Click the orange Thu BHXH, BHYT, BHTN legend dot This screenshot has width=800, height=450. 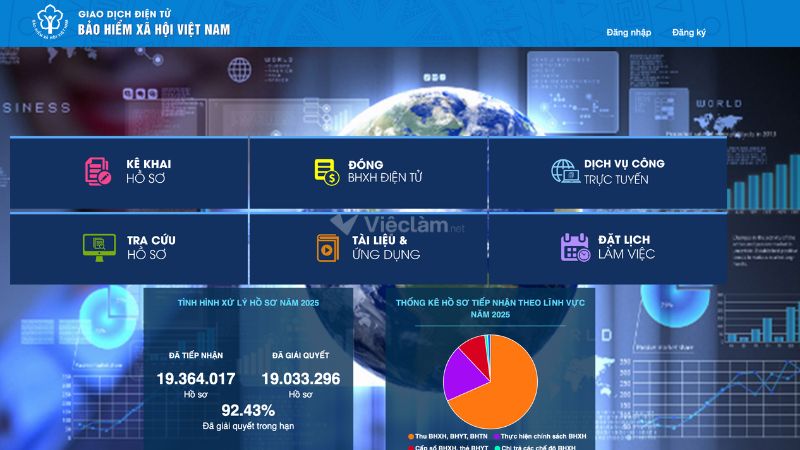(410, 436)
